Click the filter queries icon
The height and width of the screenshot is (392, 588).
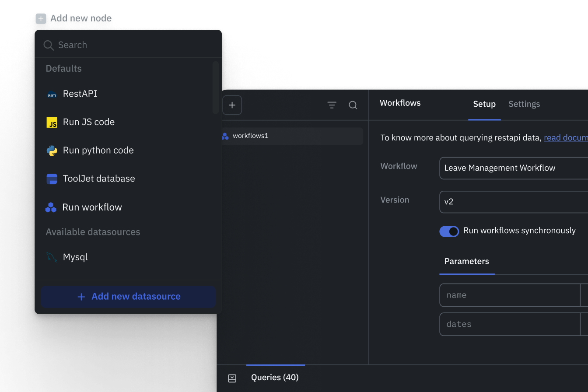coord(332,105)
